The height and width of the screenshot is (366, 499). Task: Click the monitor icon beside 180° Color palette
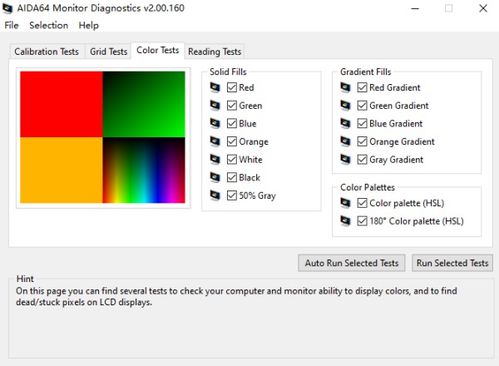tap(345, 221)
